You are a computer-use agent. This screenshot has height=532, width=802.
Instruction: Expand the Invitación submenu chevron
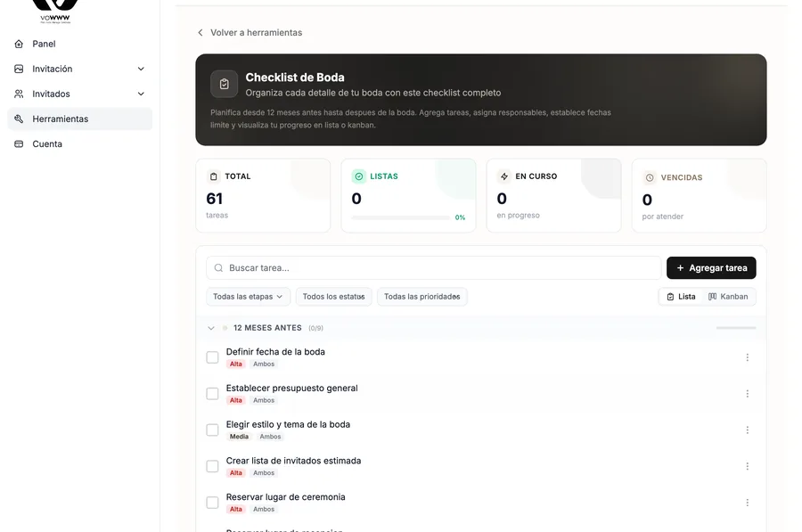point(141,69)
